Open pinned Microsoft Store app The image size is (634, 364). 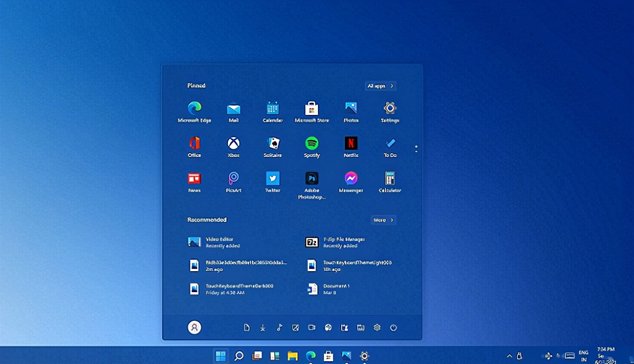[311, 112]
